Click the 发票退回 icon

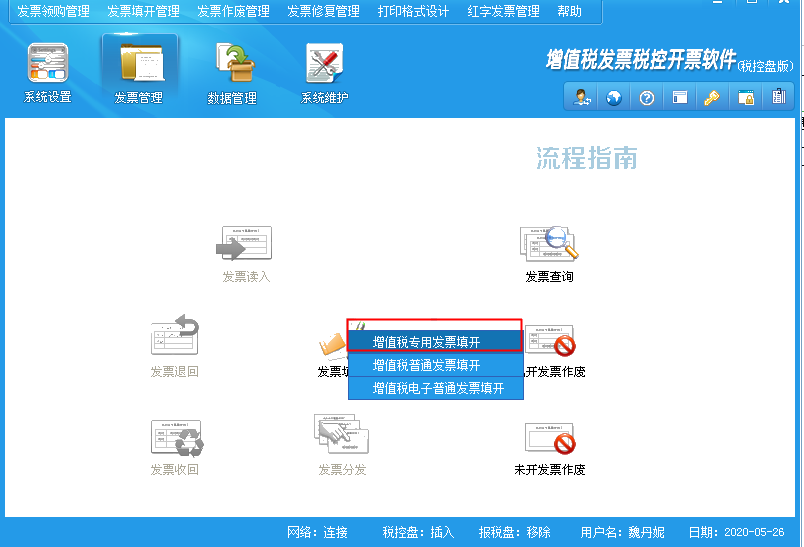174,334
